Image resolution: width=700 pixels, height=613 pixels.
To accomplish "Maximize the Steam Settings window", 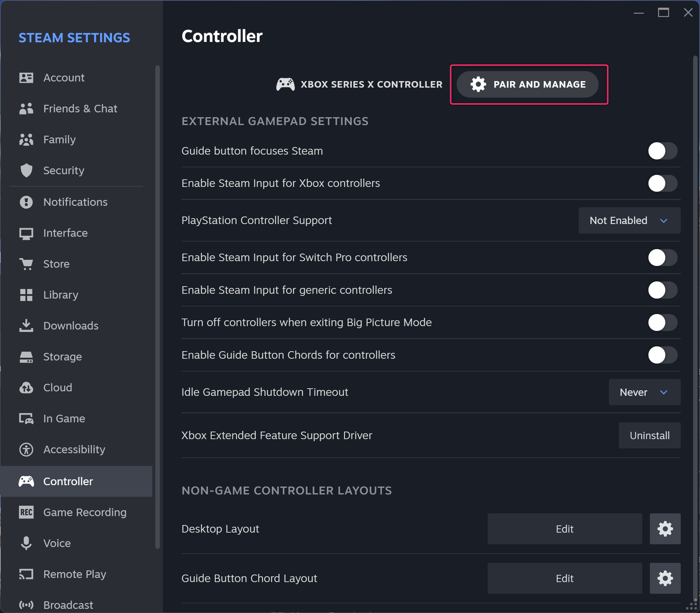I will (663, 13).
